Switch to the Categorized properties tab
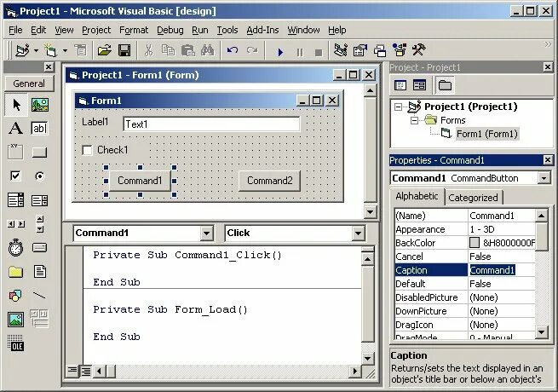Viewport: 558px width, 392px height. pos(473,198)
